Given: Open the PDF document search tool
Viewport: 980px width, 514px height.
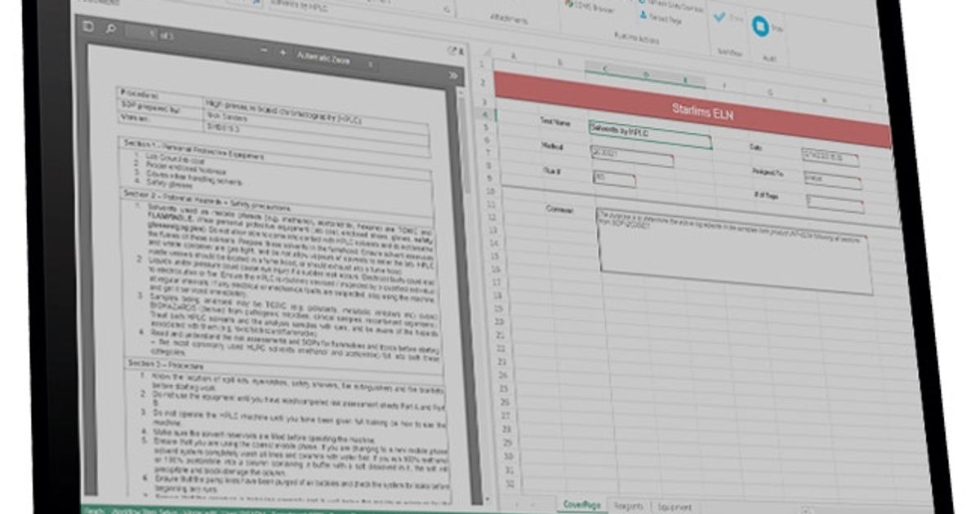Looking at the screenshot, I should [112, 27].
